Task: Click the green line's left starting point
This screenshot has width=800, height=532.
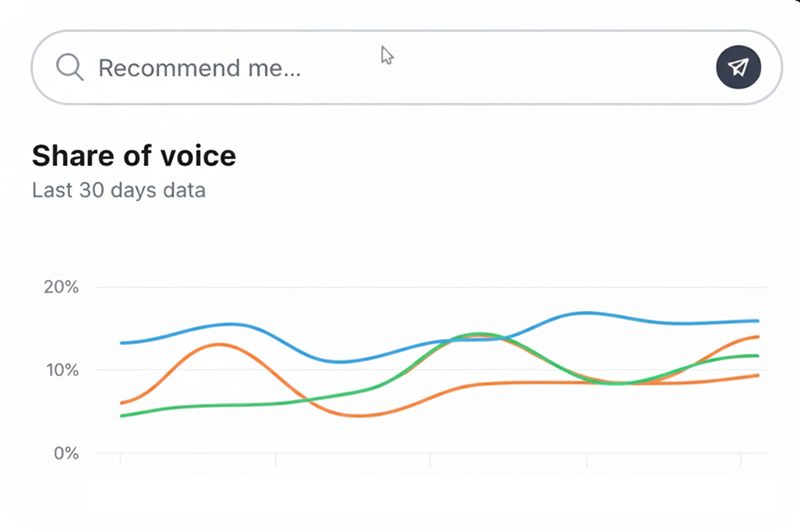Action: [x=121, y=416]
